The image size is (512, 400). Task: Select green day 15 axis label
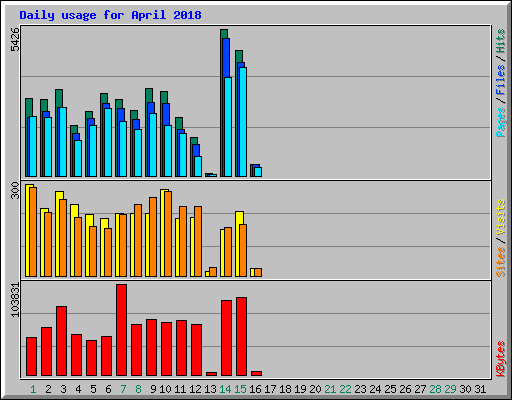(x=240, y=389)
